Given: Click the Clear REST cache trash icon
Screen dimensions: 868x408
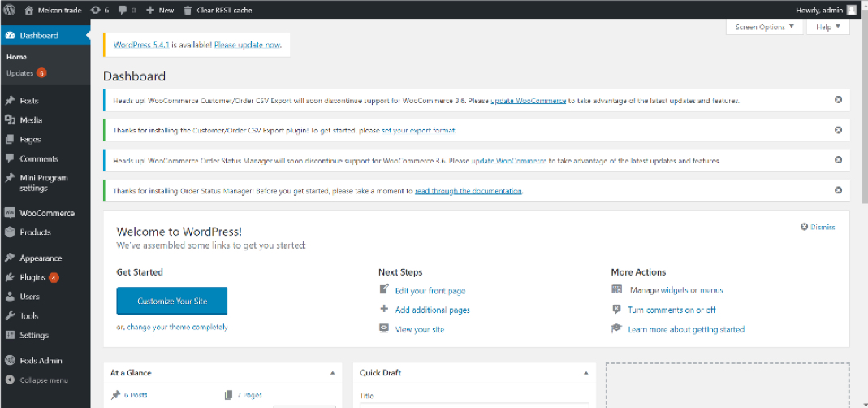Looking at the screenshot, I should [x=188, y=10].
